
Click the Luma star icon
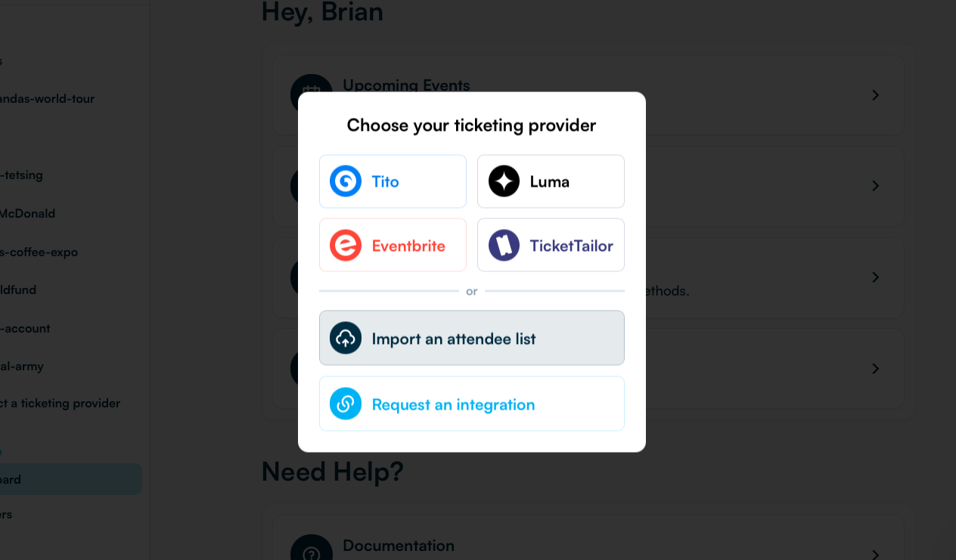click(x=503, y=181)
